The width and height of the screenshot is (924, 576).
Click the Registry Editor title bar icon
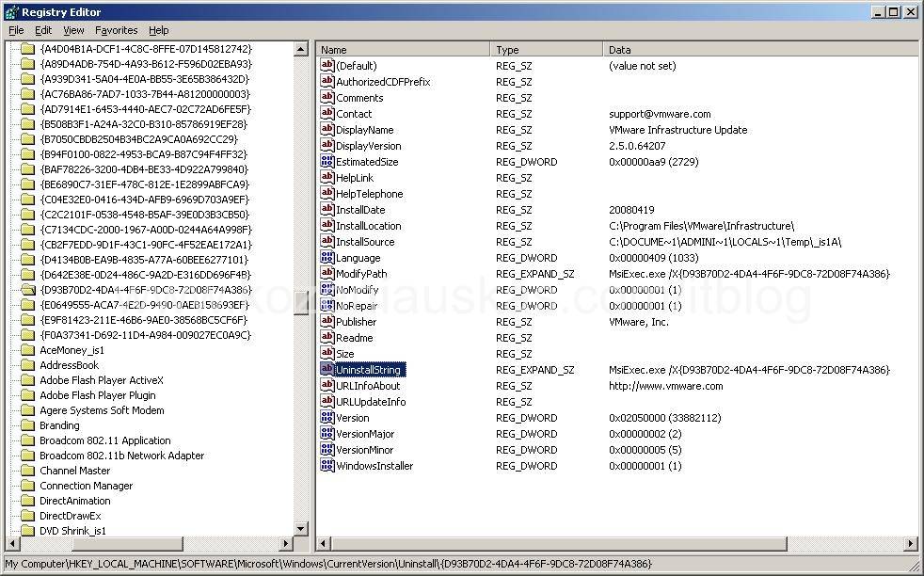point(10,12)
